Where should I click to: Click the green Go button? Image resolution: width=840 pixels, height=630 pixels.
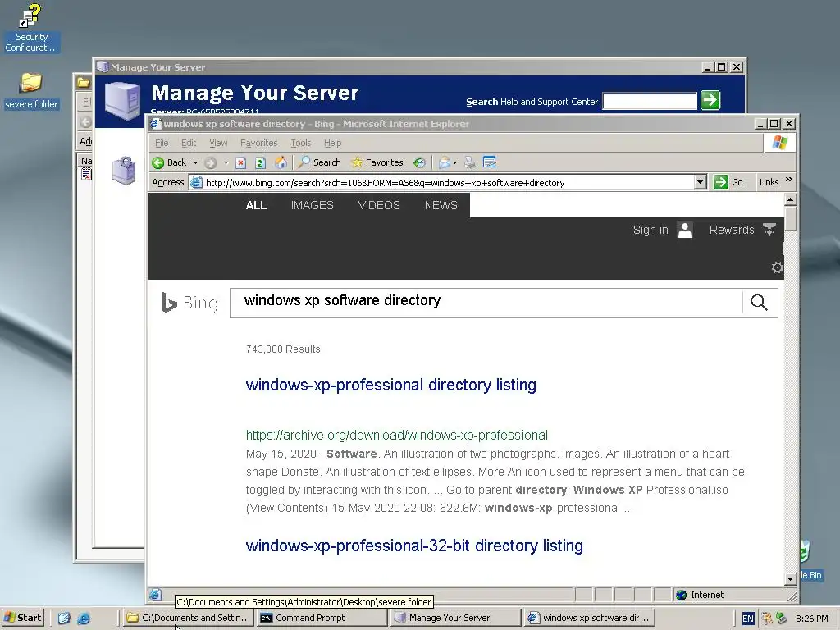[x=728, y=182]
